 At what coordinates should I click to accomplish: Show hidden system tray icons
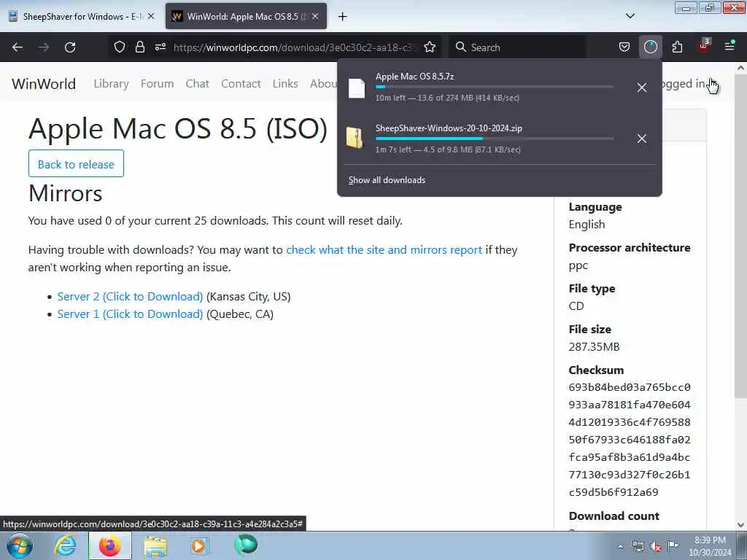(x=620, y=547)
